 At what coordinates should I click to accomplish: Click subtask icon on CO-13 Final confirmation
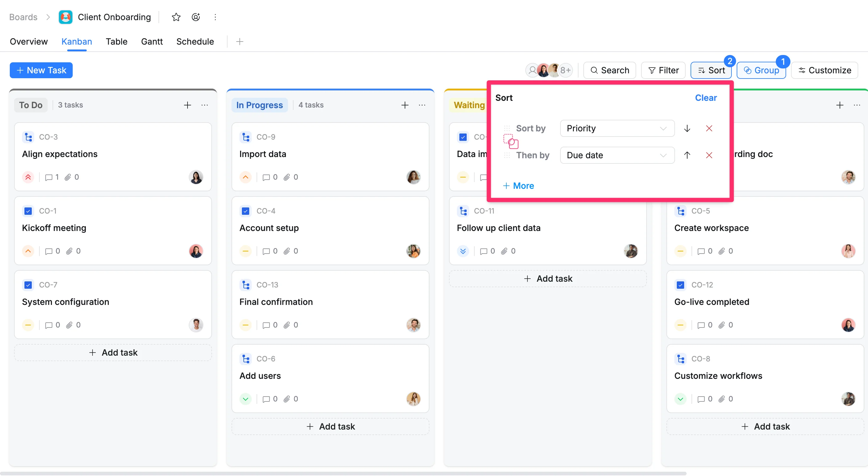246,285
